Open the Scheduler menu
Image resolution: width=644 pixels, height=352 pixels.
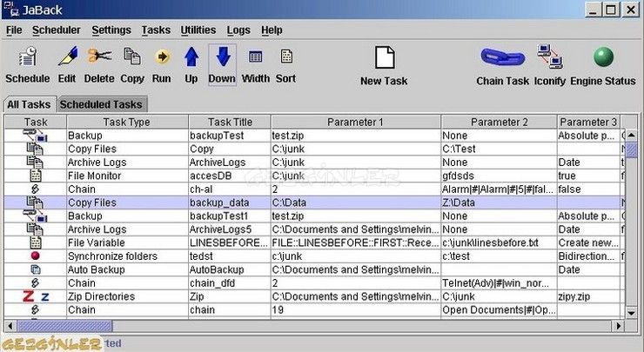coord(57,30)
